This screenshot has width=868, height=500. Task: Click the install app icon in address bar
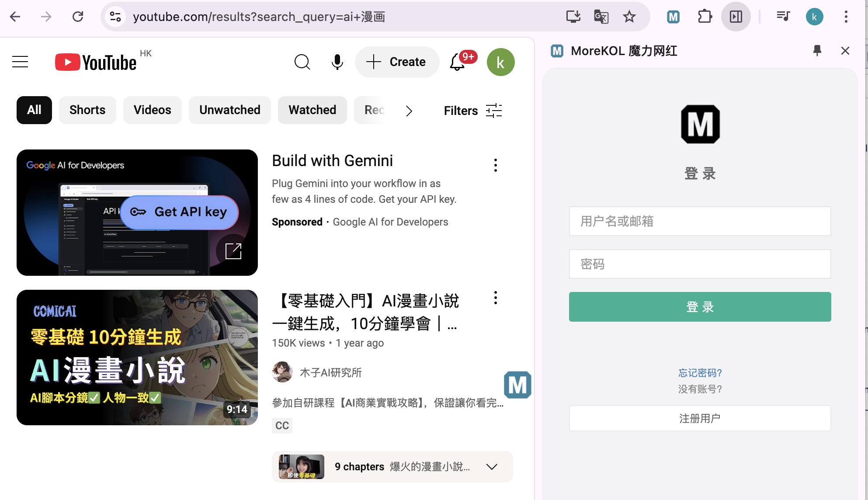pyautogui.click(x=573, y=17)
